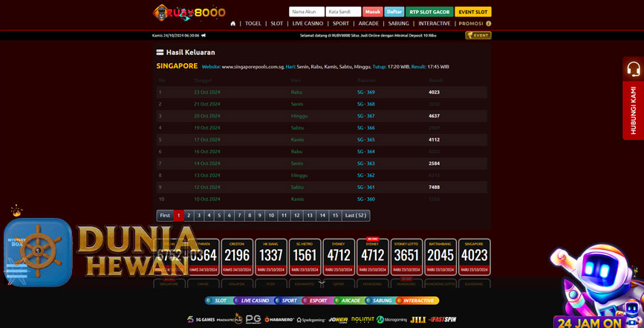Click the 4637 result value
This screenshot has height=328, width=644.
[434, 116]
